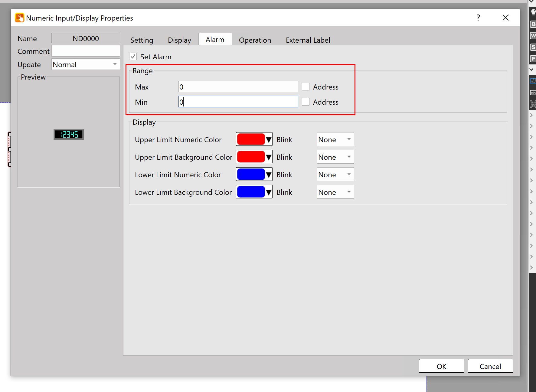Click the lamp (light bulb) part icon
This screenshot has width=536, height=392.
point(533,12)
